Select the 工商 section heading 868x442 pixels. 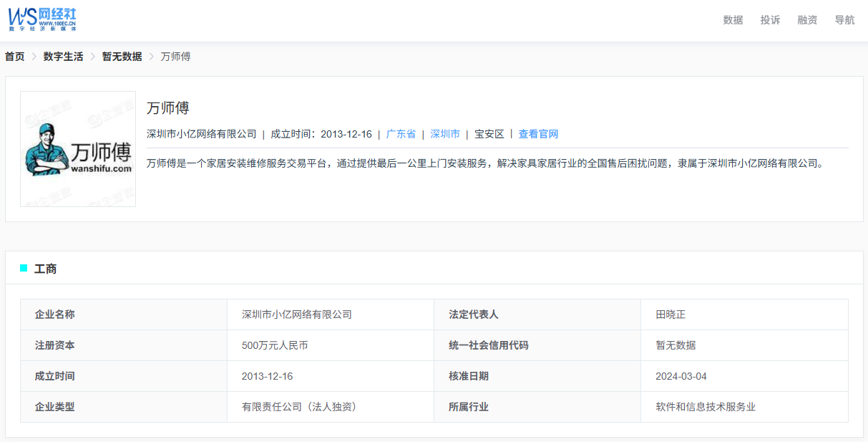[46, 269]
